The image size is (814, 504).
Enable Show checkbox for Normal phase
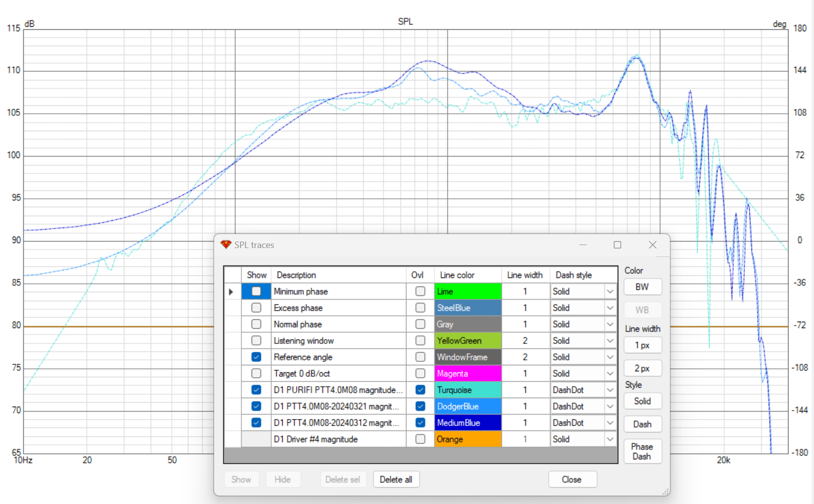[x=256, y=324]
